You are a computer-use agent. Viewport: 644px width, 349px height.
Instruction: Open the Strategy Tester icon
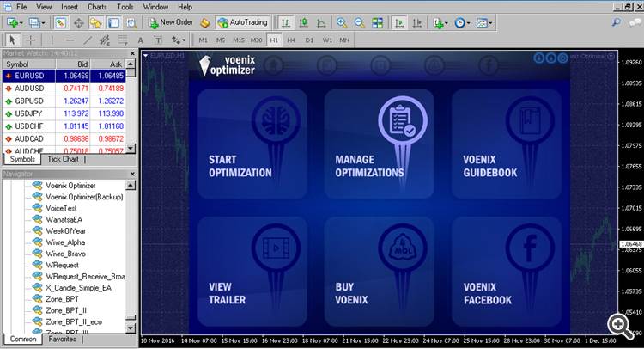(131, 22)
